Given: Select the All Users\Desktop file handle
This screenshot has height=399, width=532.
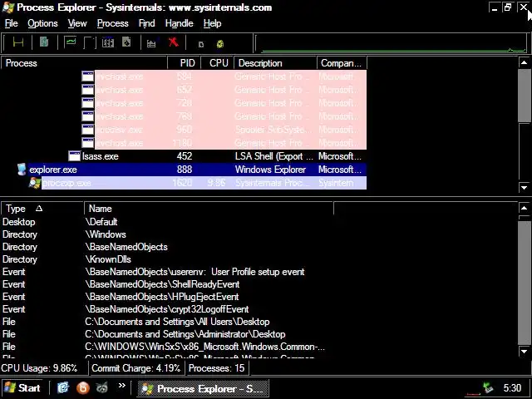Looking at the screenshot, I should (x=166, y=322).
